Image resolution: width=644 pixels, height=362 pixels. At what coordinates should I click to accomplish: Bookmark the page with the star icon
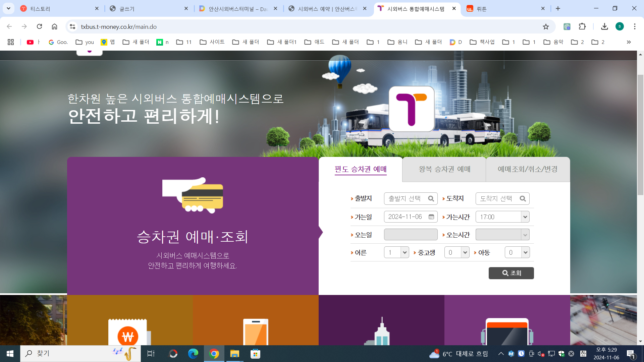(x=546, y=27)
